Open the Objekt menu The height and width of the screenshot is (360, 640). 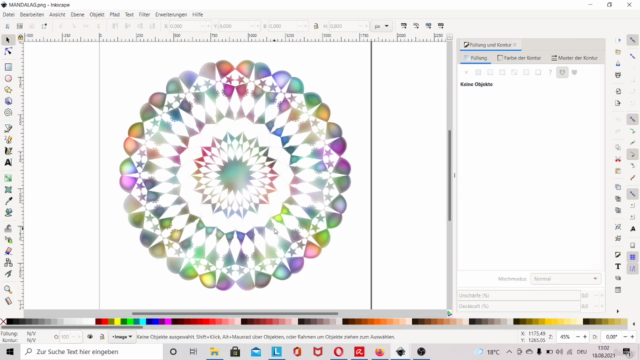(97, 15)
